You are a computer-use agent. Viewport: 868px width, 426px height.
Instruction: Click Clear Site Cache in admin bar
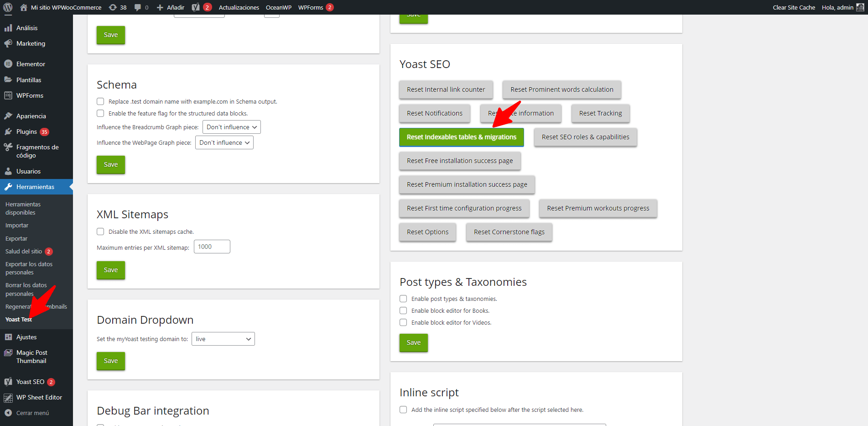[794, 7]
